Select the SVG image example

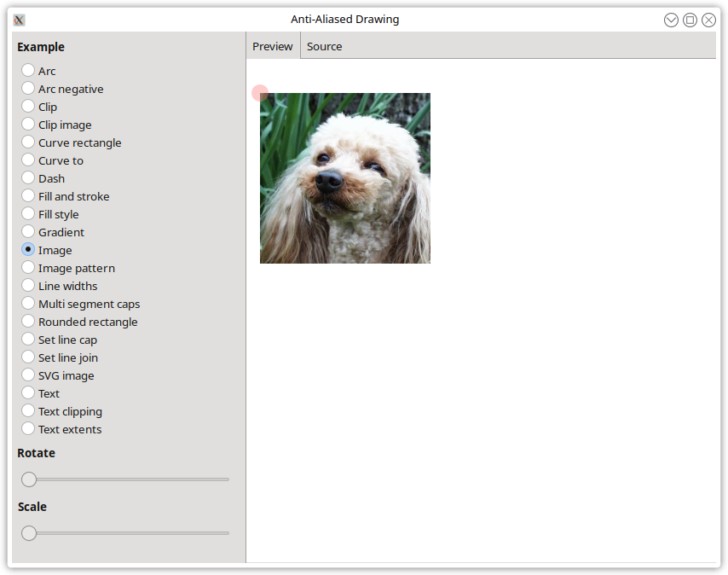[x=28, y=375]
